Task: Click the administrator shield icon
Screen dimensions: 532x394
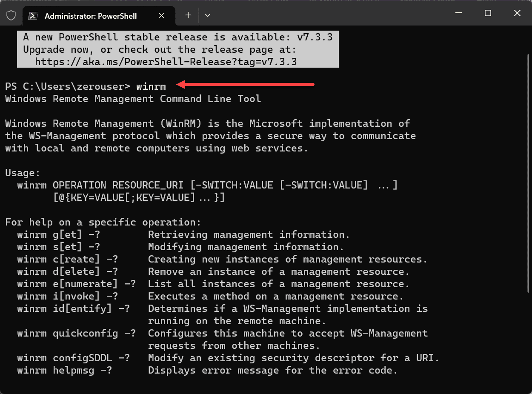Action: click(x=11, y=16)
